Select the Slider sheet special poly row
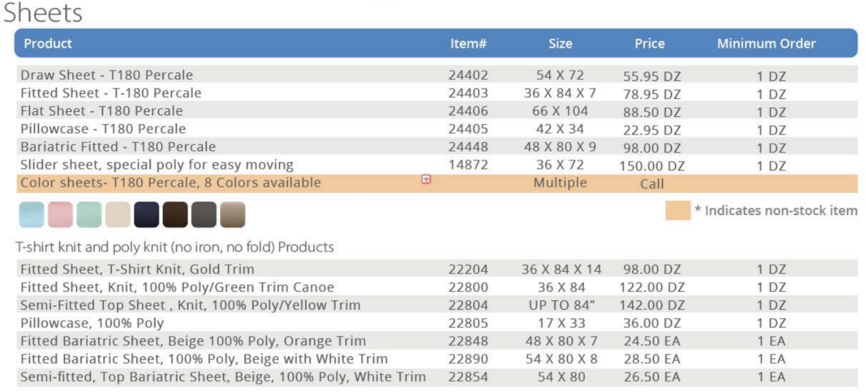866x392 pixels. tap(437, 165)
